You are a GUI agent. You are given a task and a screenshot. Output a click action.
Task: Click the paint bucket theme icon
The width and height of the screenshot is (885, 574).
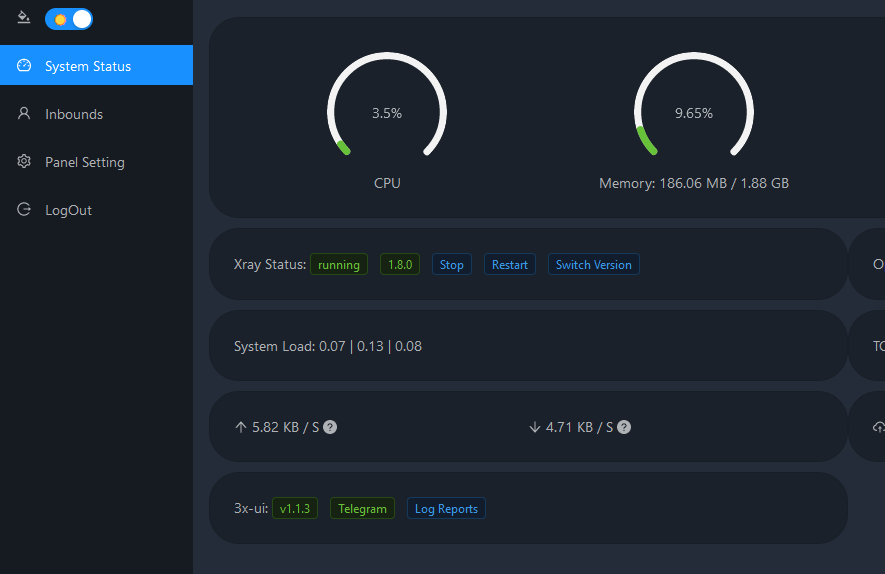(x=24, y=19)
